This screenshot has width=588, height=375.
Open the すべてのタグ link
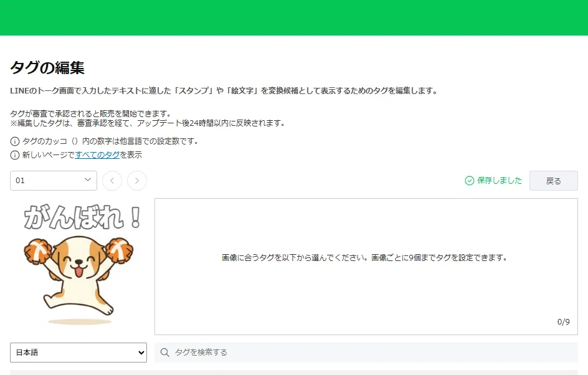[x=97, y=155]
